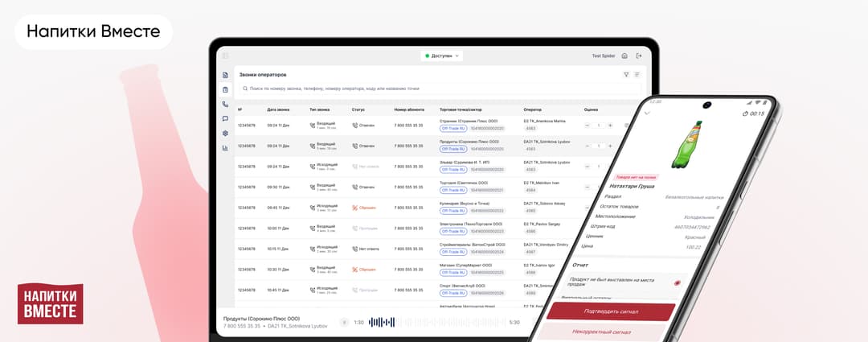This screenshot has height=342, width=868.
Task: Tap the Товара нет на полке badge
Action: click(637, 177)
